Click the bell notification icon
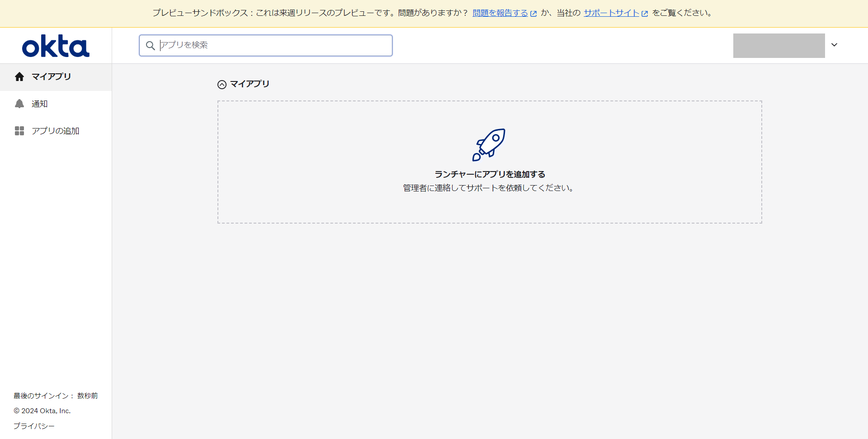 coord(19,104)
